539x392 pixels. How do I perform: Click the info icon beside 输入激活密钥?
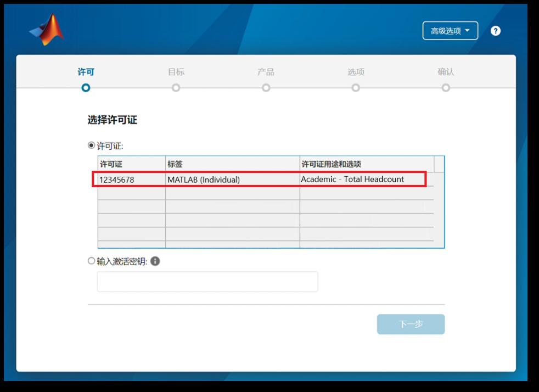(x=155, y=261)
